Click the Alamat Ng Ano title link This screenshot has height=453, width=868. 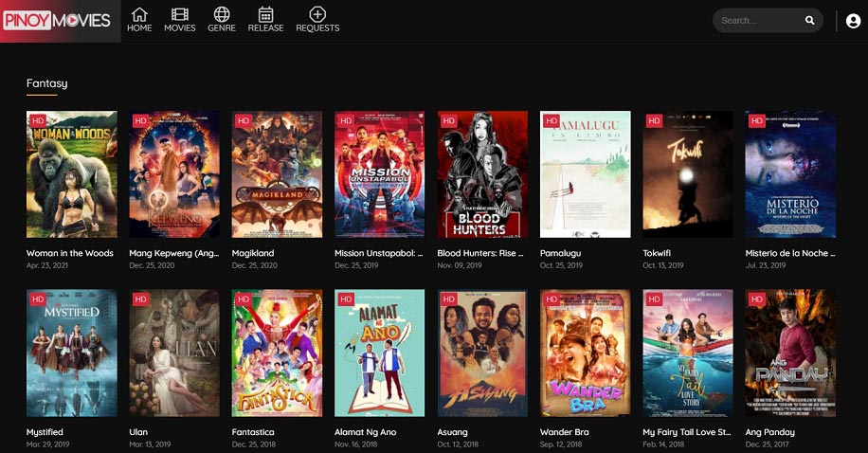tap(366, 432)
